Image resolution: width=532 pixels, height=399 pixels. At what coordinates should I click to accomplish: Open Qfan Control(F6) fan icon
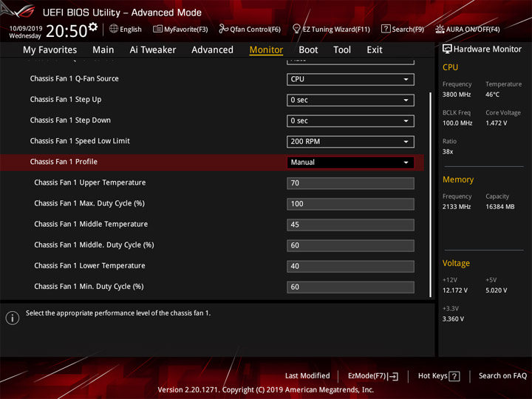click(x=223, y=29)
